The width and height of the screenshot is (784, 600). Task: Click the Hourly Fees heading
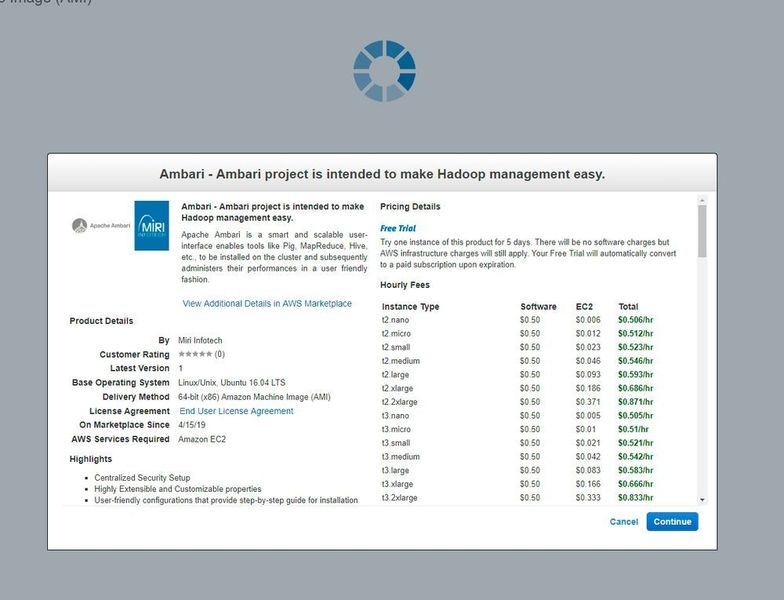point(404,285)
